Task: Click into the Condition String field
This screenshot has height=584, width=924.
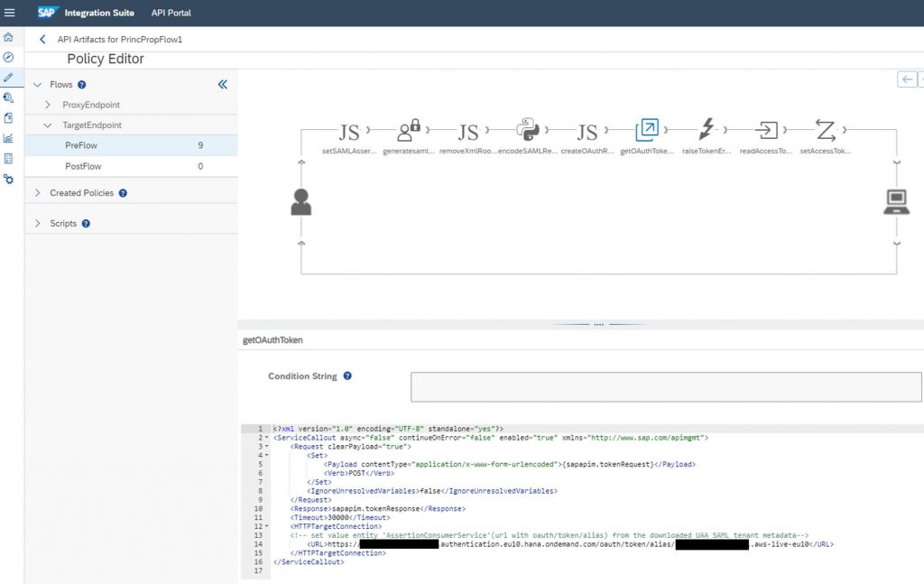Action: (666, 387)
